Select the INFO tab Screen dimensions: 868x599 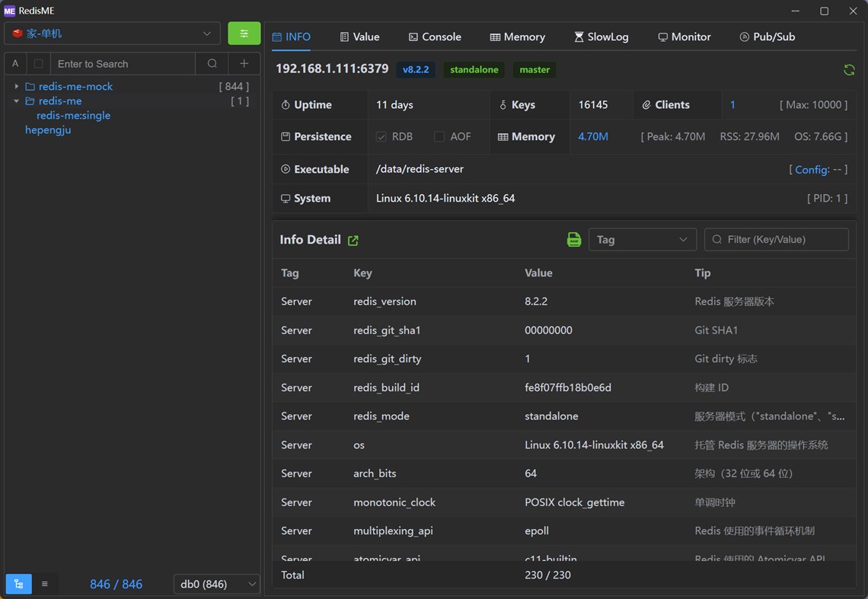(x=292, y=37)
